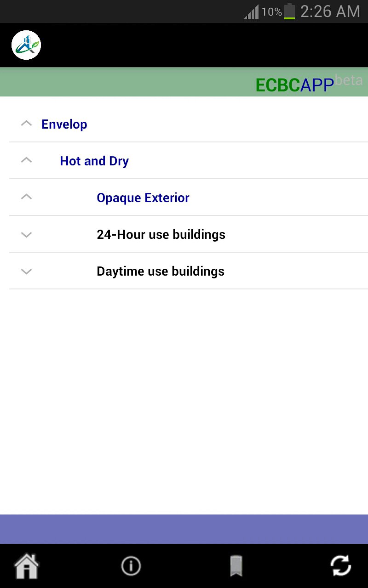This screenshot has width=368, height=588.
Task: Tap the ECBC app logo icon
Action: tap(26, 45)
